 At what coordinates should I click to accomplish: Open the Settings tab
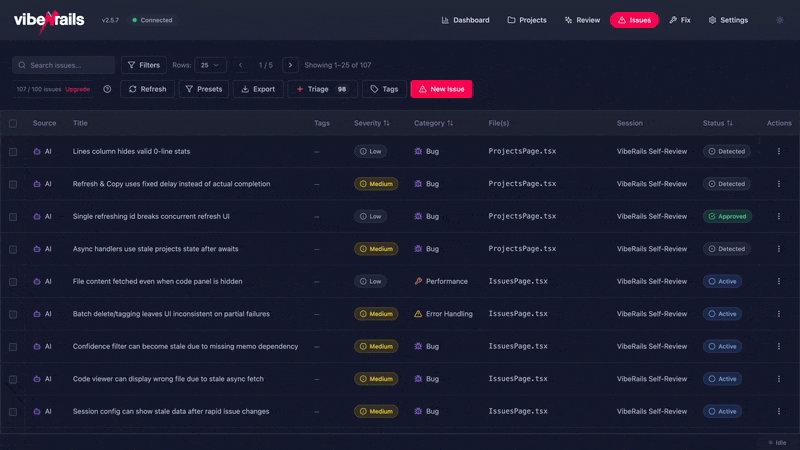tap(728, 20)
